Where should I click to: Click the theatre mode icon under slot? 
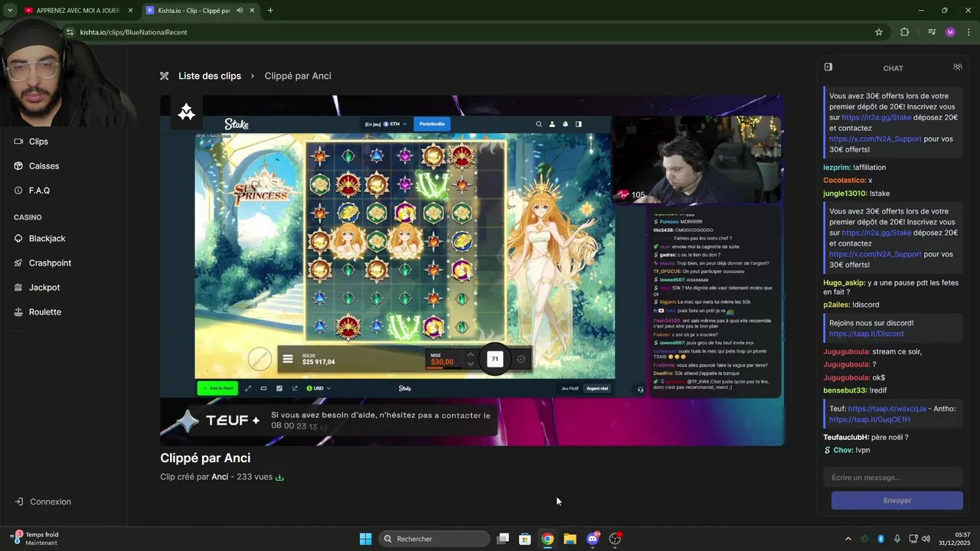click(263, 388)
